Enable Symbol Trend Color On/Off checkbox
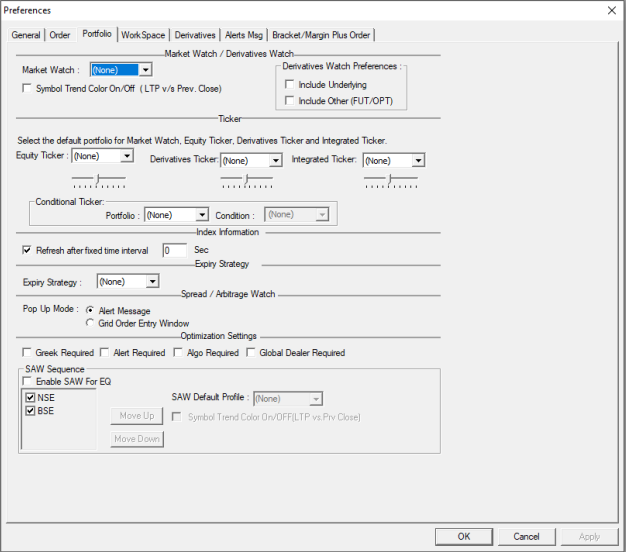Screen dimensions: 626x552 tap(27, 89)
